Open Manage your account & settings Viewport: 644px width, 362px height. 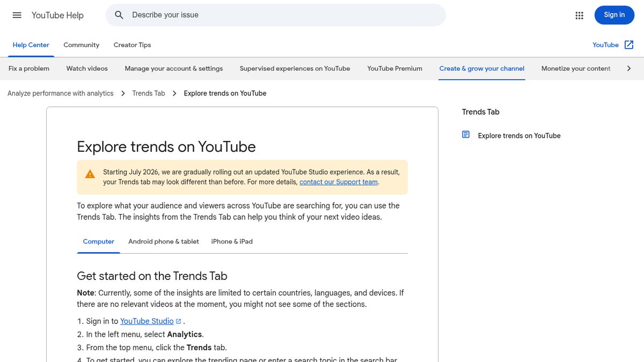174,69
